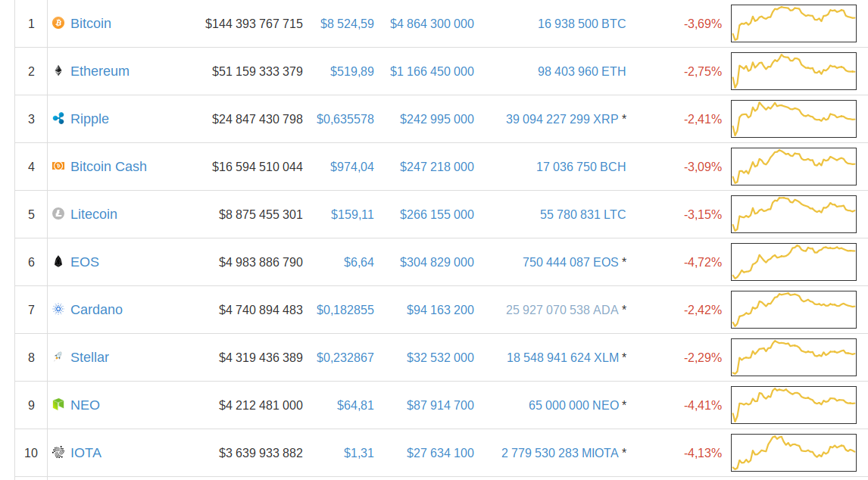The image size is (868, 480).
Task: Click the Ethereum diamond logo icon
Action: coord(58,70)
